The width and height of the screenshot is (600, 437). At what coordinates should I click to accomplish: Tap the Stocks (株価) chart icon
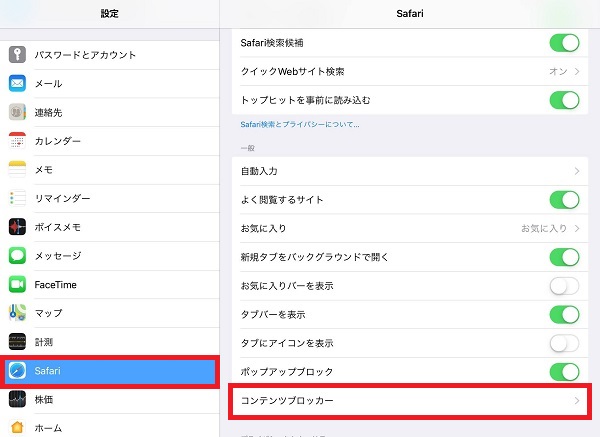[17, 399]
